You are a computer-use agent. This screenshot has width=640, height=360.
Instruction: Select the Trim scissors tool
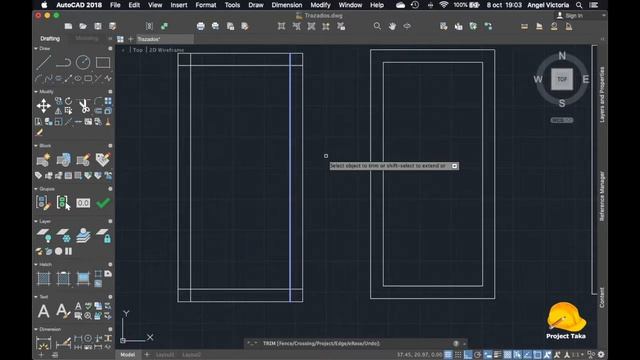(84, 106)
